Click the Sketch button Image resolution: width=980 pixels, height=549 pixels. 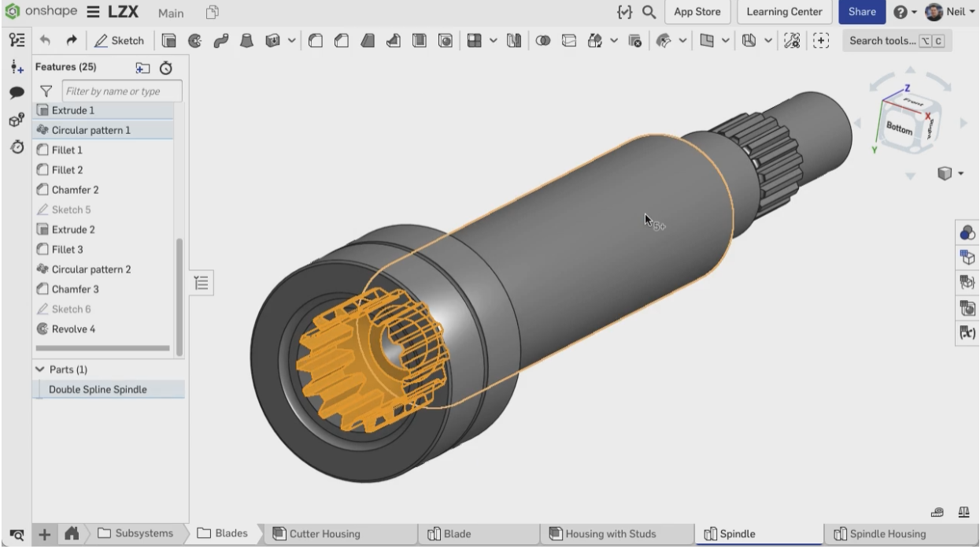coord(120,40)
